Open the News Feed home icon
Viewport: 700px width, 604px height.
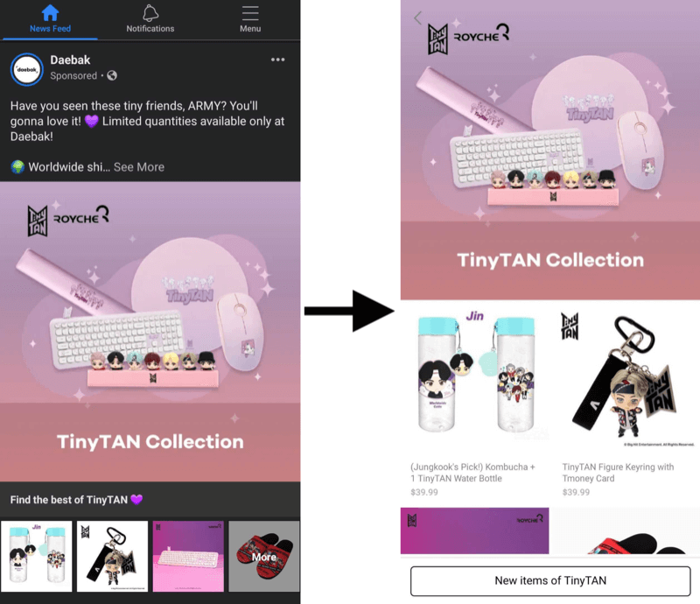pos(50,13)
